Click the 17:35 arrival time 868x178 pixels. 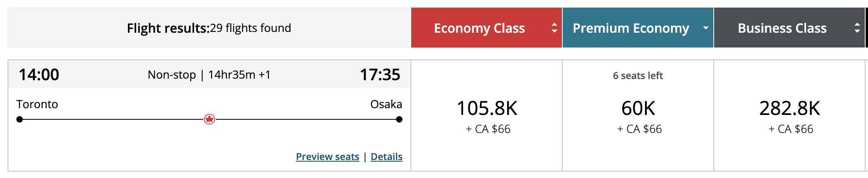(x=380, y=75)
